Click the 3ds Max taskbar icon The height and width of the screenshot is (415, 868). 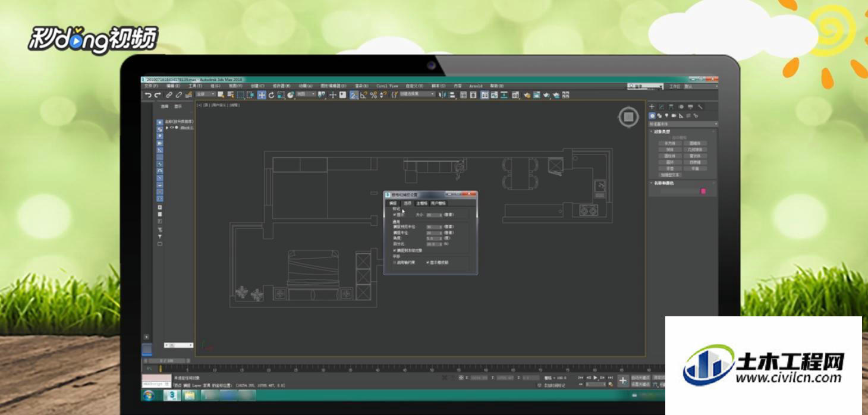[172, 395]
